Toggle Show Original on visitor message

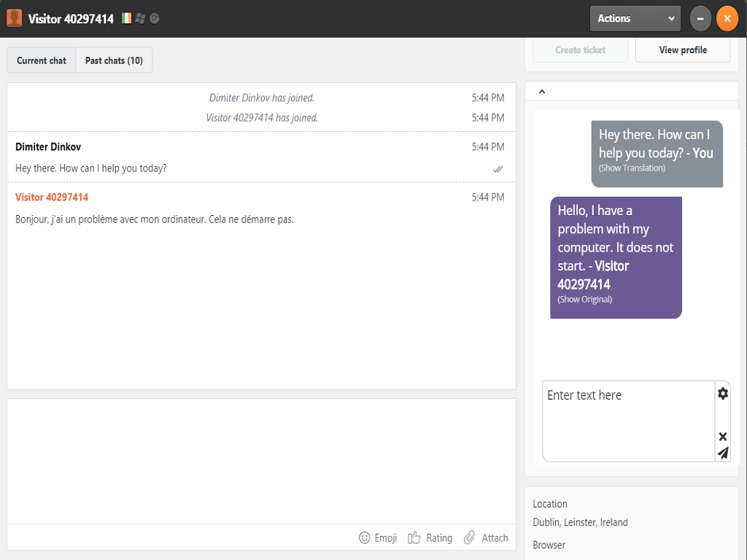pyautogui.click(x=584, y=300)
